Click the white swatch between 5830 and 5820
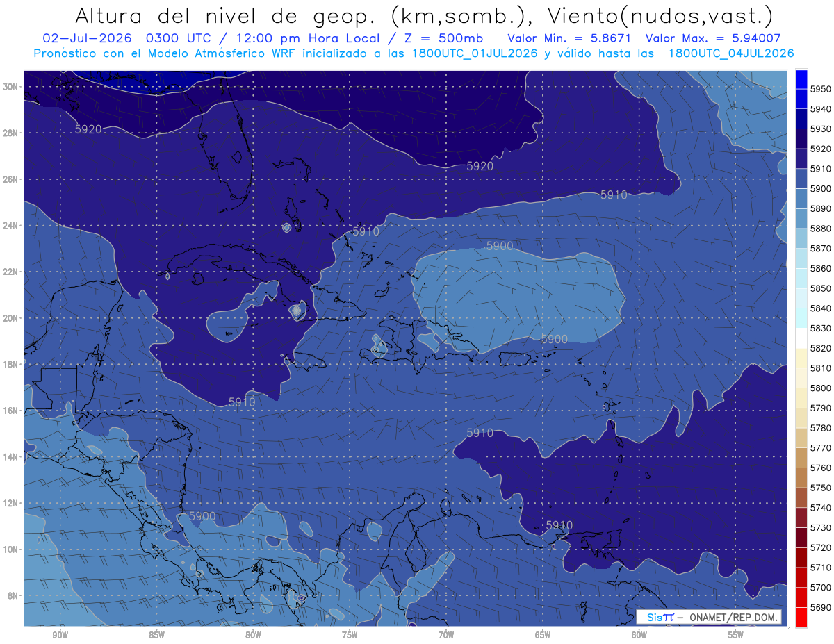Viewport: 834px width, 644px height. 801,338
